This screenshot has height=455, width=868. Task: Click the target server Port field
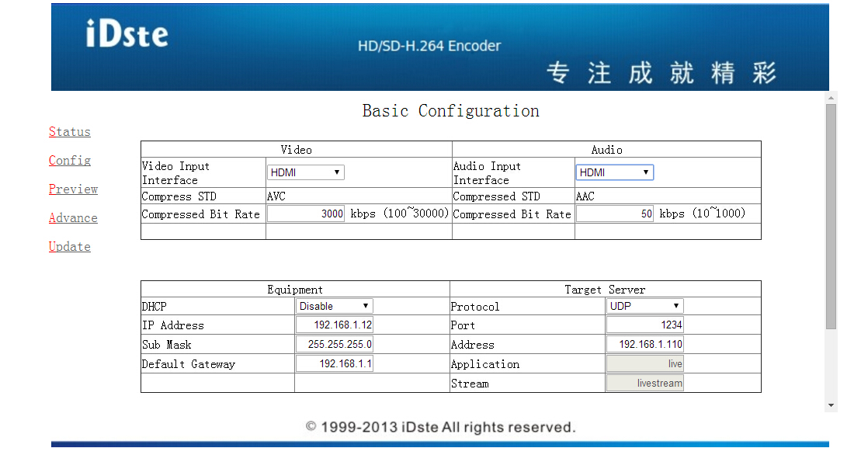coord(644,325)
